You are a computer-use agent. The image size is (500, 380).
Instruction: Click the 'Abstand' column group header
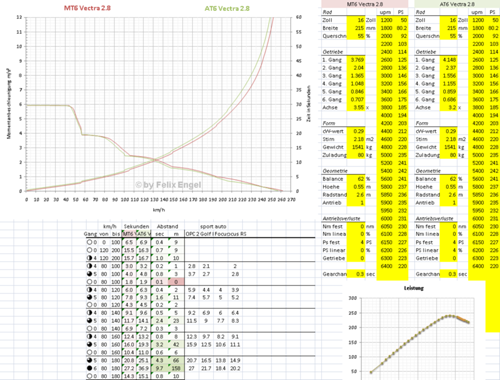click(167, 226)
